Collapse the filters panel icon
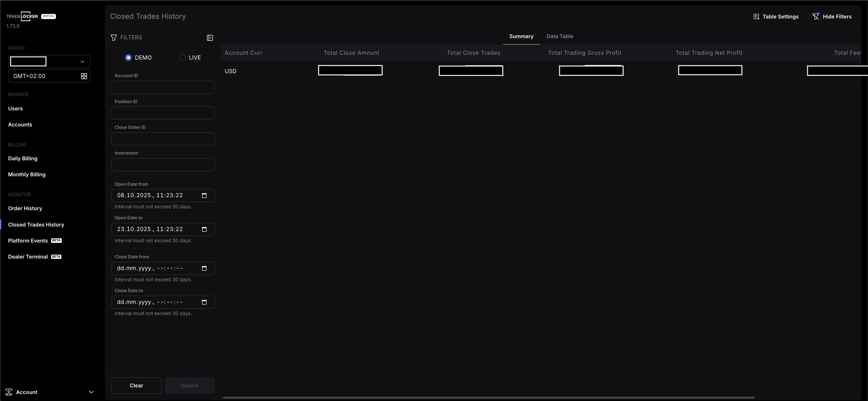This screenshot has width=868, height=401. [x=210, y=38]
